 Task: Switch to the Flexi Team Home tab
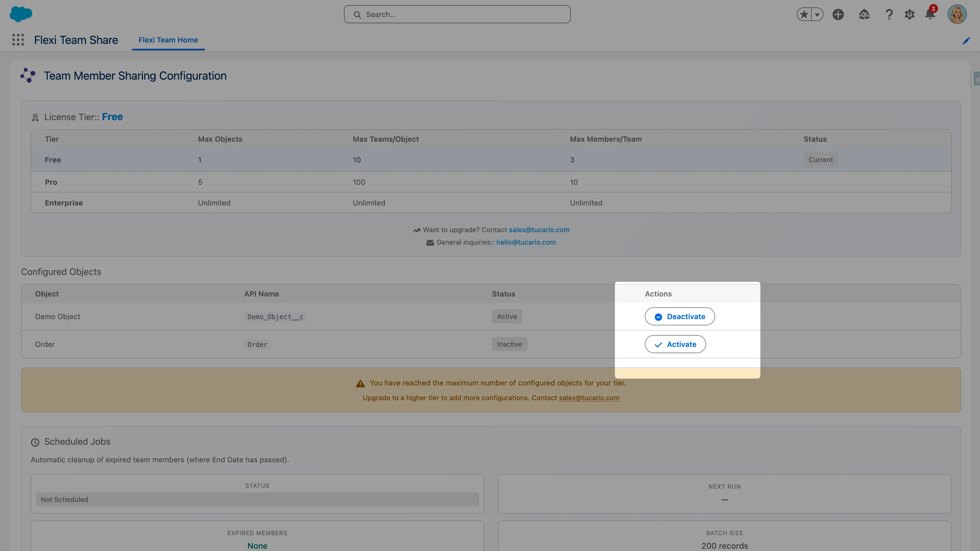click(x=168, y=40)
